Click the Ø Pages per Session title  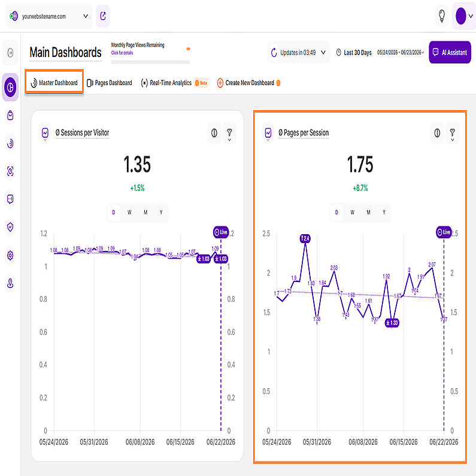(304, 133)
